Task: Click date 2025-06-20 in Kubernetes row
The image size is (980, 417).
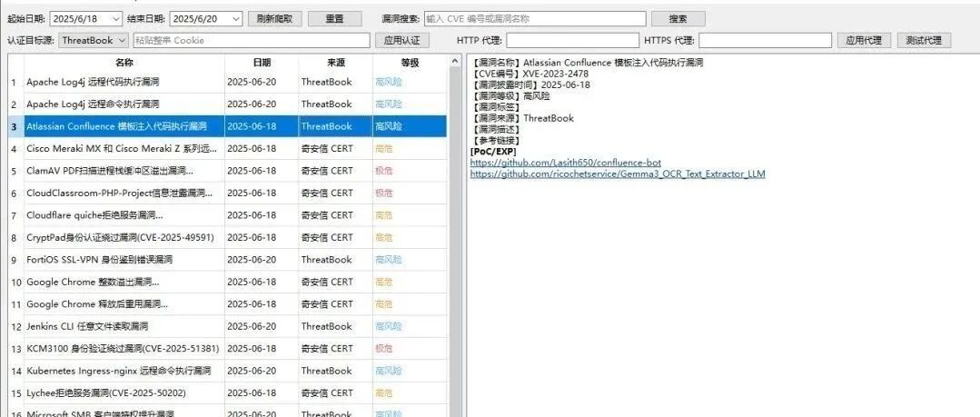Action: [252, 371]
